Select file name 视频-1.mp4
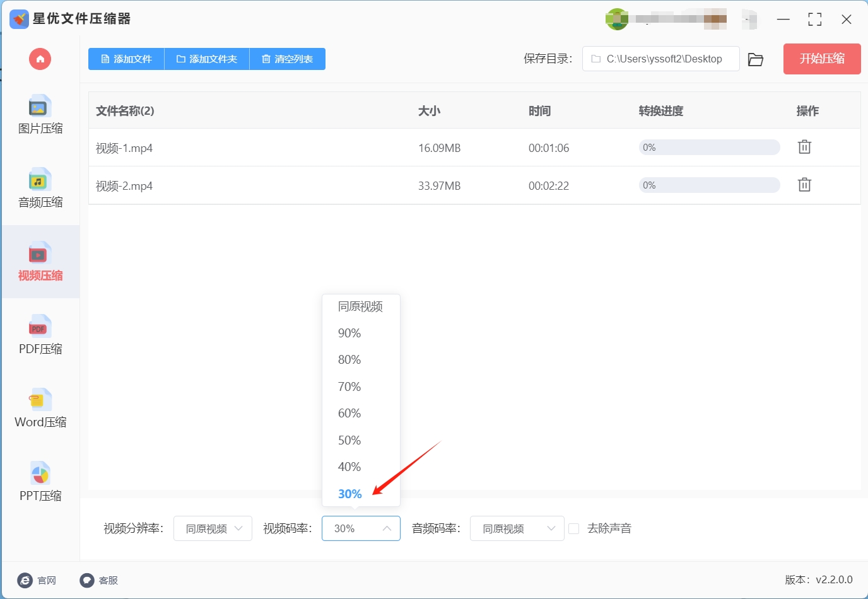The image size is (868, 599). [124, 148]
